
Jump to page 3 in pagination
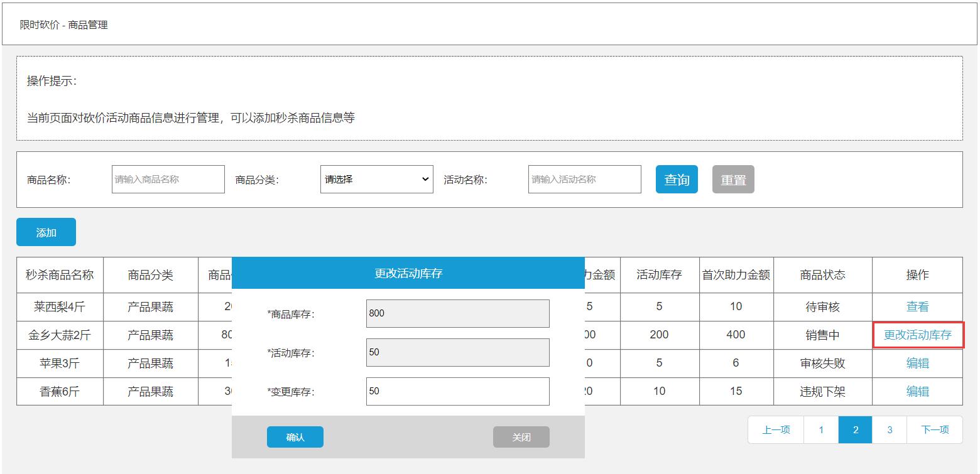point(889,429)
